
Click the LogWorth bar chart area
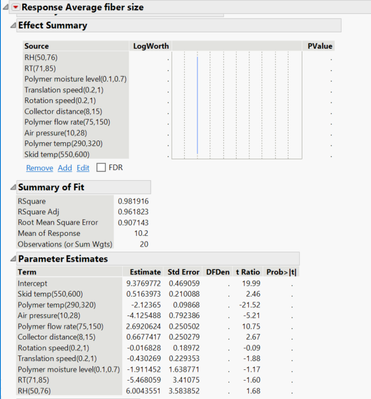tap(237, 105)
